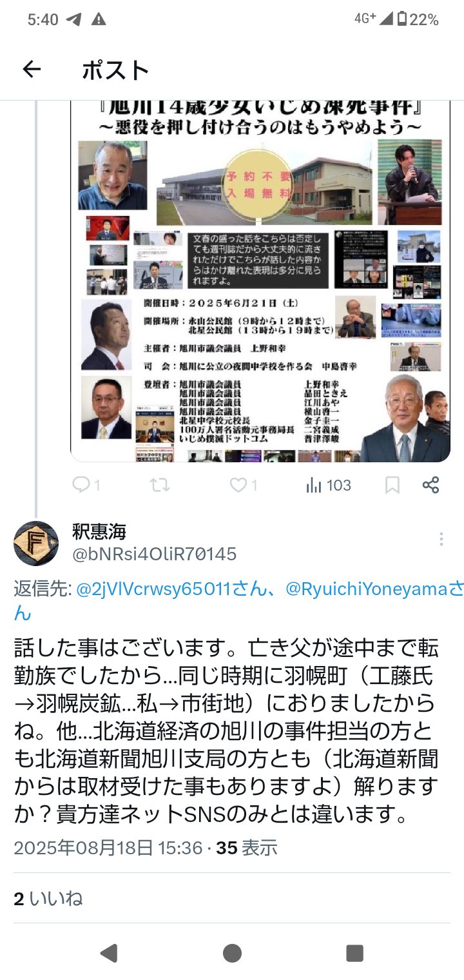Open the event flyer image
464x980 pixels.
tap(260, 281)
